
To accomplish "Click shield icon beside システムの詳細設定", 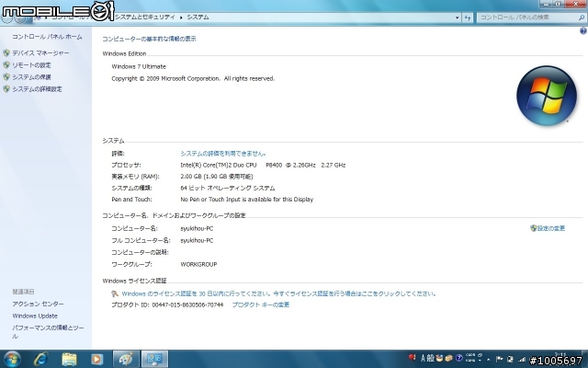I will click(6, 89).
